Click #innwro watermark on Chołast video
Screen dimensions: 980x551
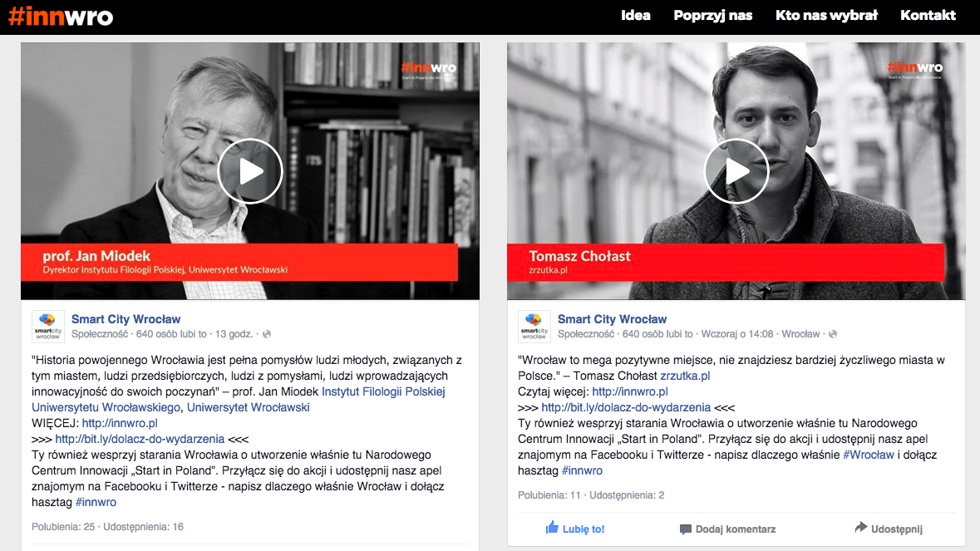[915, 68]
